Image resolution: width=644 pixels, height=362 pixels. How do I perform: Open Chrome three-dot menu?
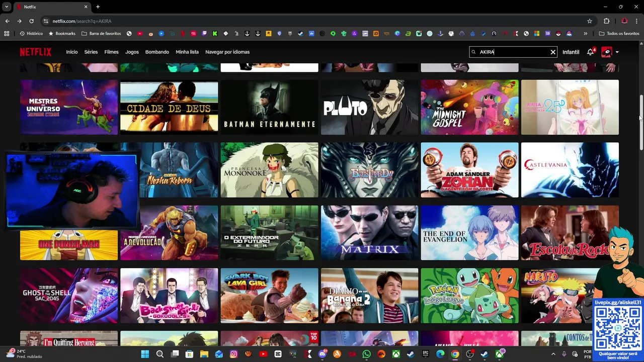(637, 21)
